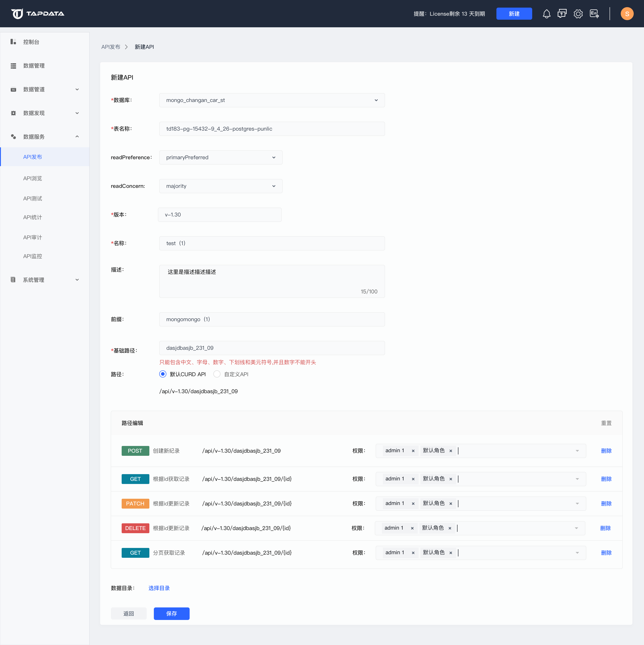Select 控制台 in the sidebar

31,42
